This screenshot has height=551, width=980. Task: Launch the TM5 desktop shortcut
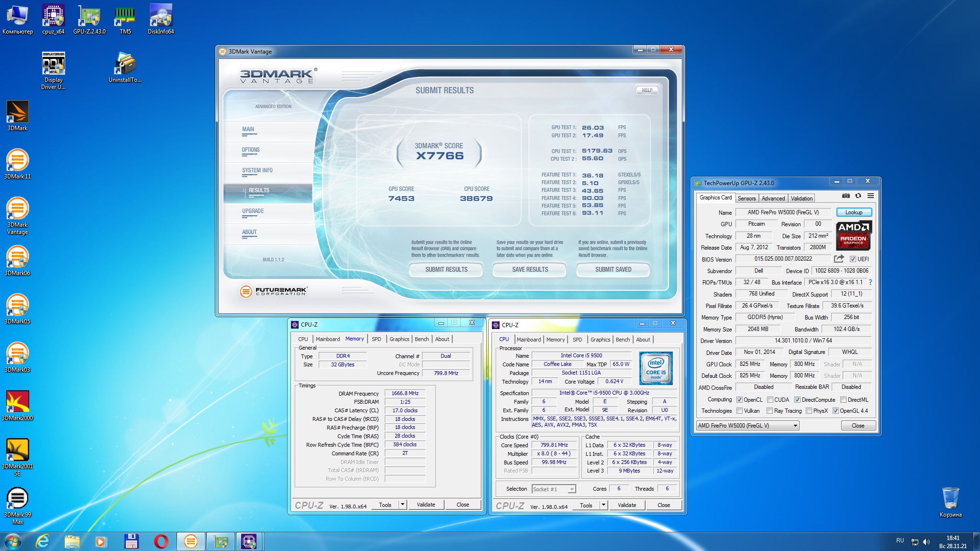pos(125,19)
